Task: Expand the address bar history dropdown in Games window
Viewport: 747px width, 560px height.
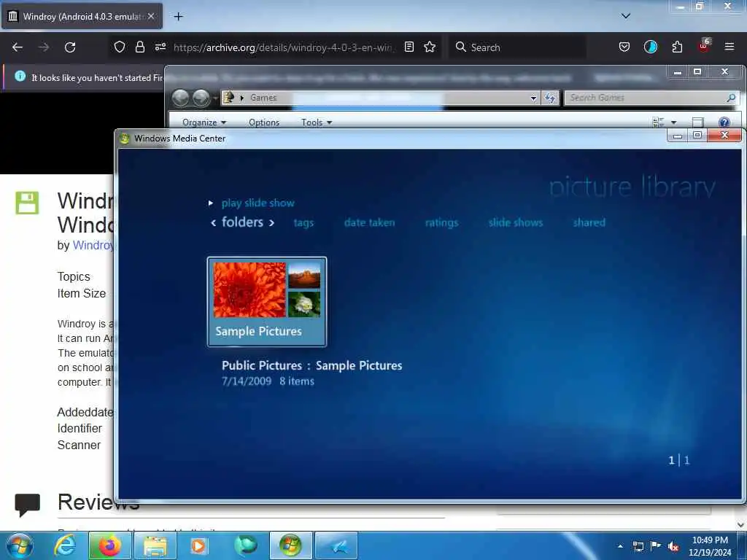Action: [533, 98]
